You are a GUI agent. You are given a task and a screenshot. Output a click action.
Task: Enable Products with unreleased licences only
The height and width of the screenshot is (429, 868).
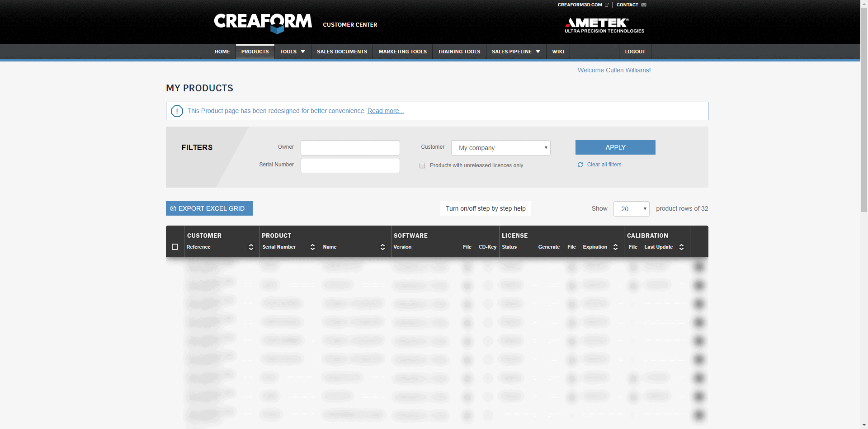[x=422, y=165]
